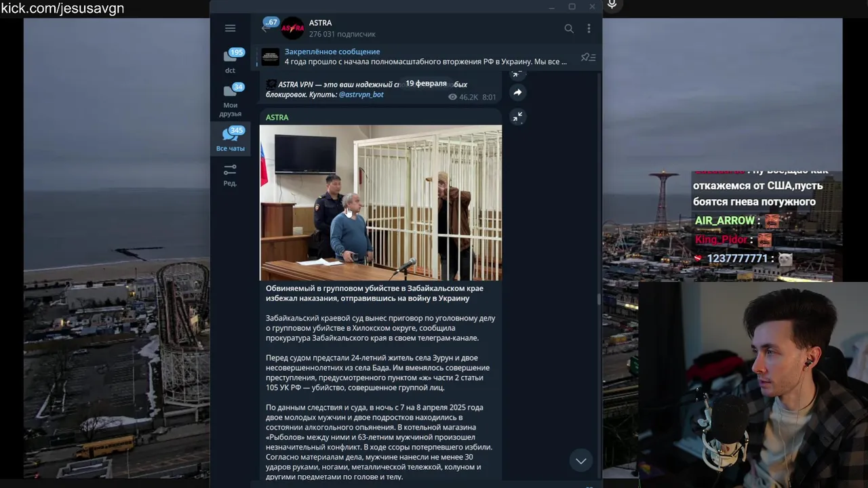Click the 46.2K views counter
Viewport: 868px width, 488px height.
coord(469,98)
